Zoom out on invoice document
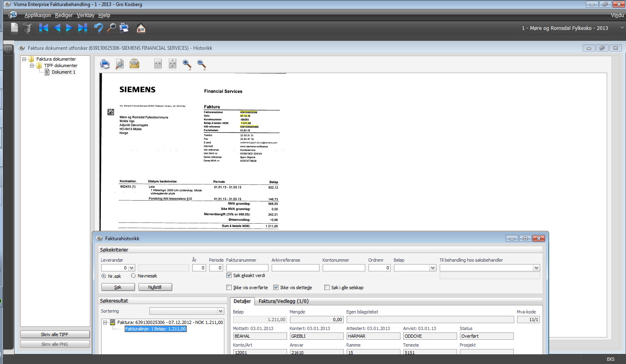The height and width of the screenshot is (364, 626). coord(202,64)
